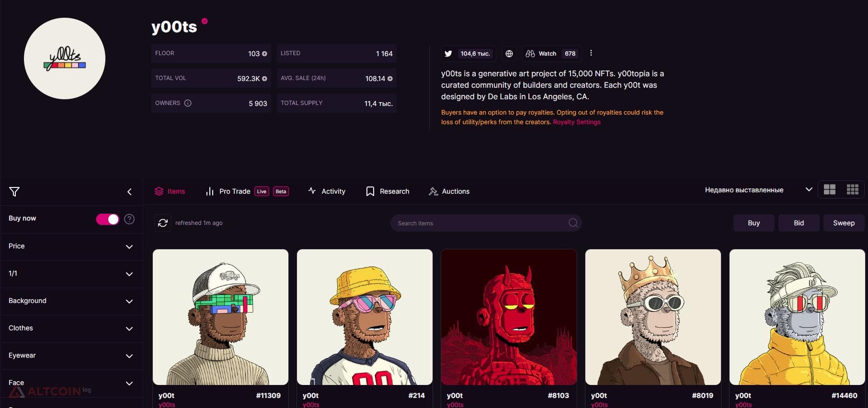The width and height of the screenshot is (868, 408).
Task: Expand the Price filter
Action: pyautogui.click(x=71, y=246)
